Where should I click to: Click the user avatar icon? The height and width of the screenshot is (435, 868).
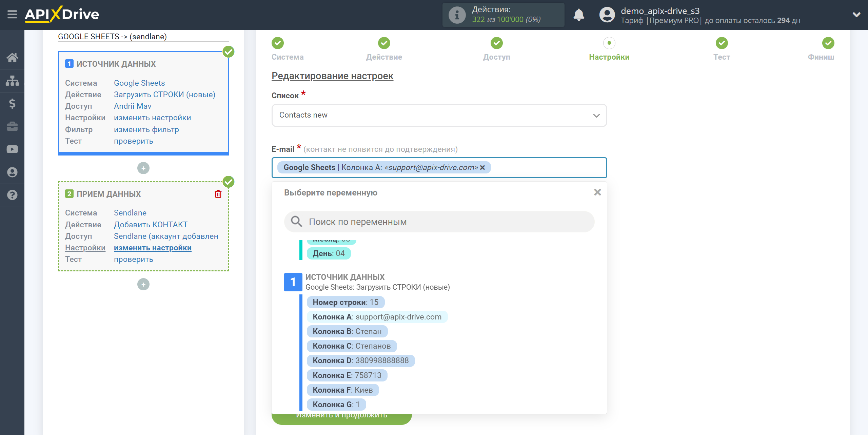(x=607, y=15)
